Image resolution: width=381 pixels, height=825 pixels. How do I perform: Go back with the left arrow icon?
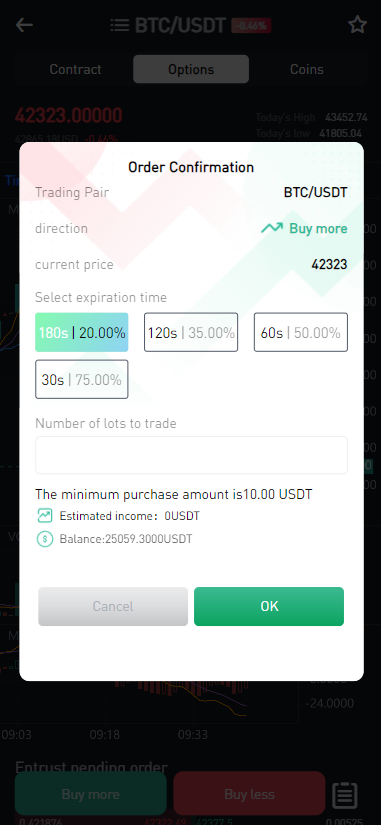24,25
